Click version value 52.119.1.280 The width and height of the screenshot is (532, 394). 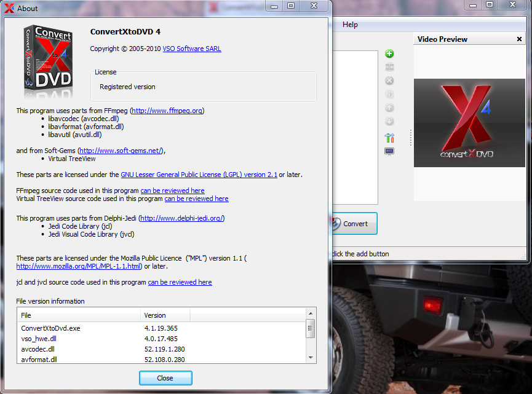coord(165,349)
